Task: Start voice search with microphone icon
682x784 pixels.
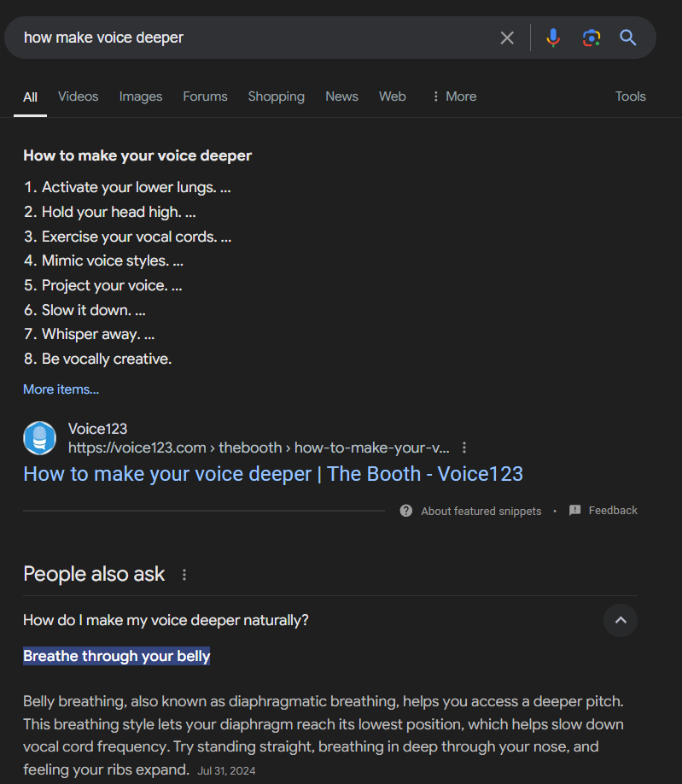Action: (x=553, y=38)
